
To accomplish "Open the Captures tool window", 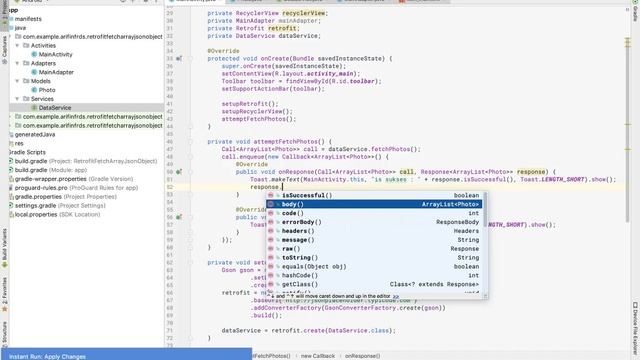I will 4,49.
